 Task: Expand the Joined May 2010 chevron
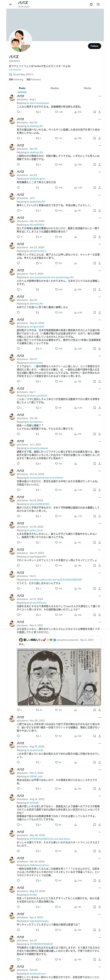33,75
